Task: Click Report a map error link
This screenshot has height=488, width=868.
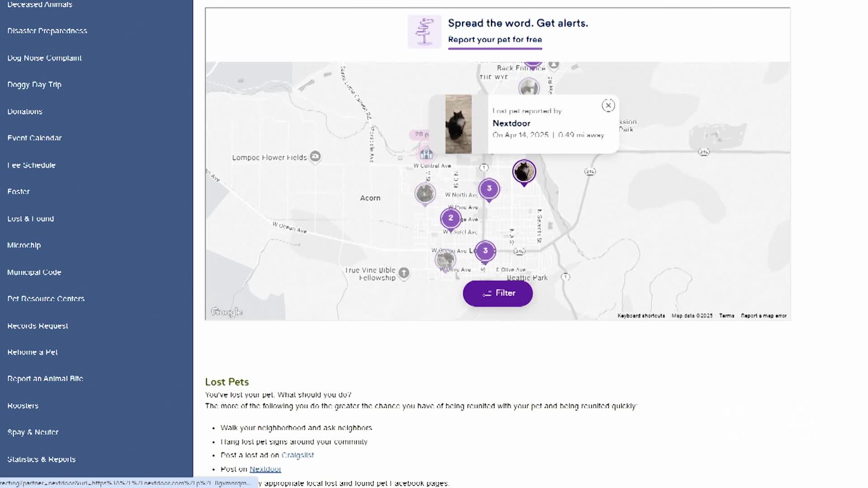Action: [x=764, y=316]
